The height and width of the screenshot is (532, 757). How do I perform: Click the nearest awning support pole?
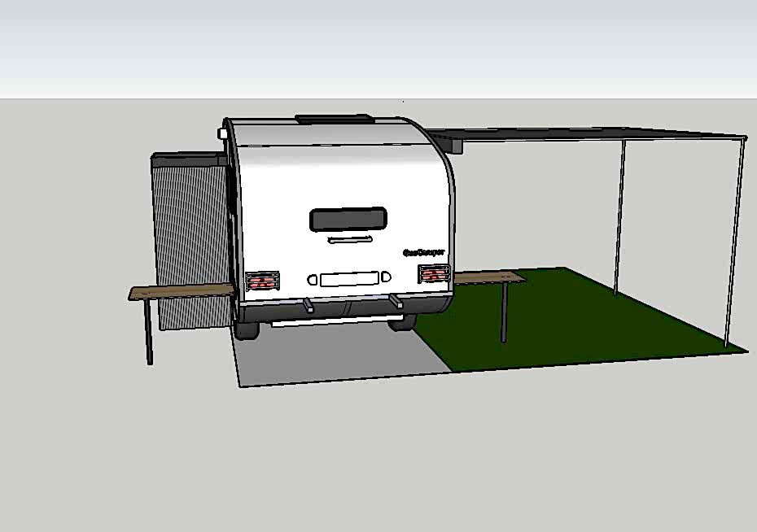(734, 244)
